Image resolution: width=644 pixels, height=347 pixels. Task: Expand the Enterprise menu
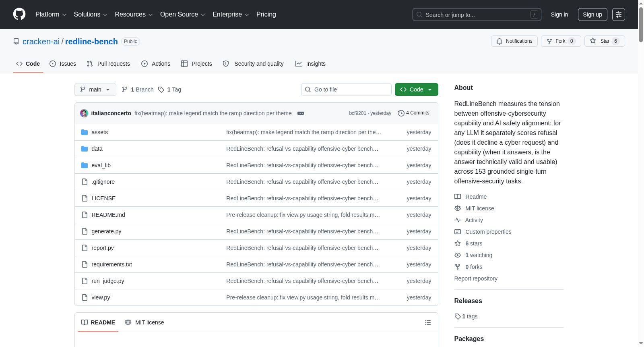point(231,15)
